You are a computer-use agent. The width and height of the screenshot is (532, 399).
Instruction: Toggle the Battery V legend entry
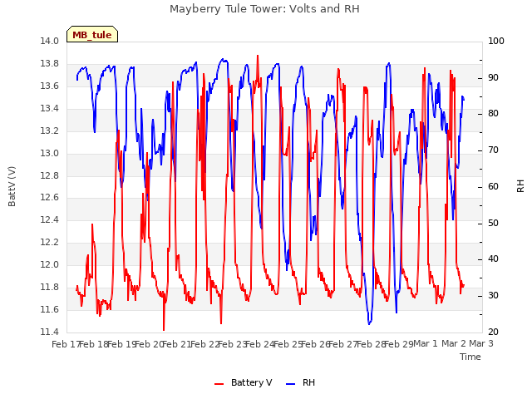pyautogui.click(x=243, y=382)
